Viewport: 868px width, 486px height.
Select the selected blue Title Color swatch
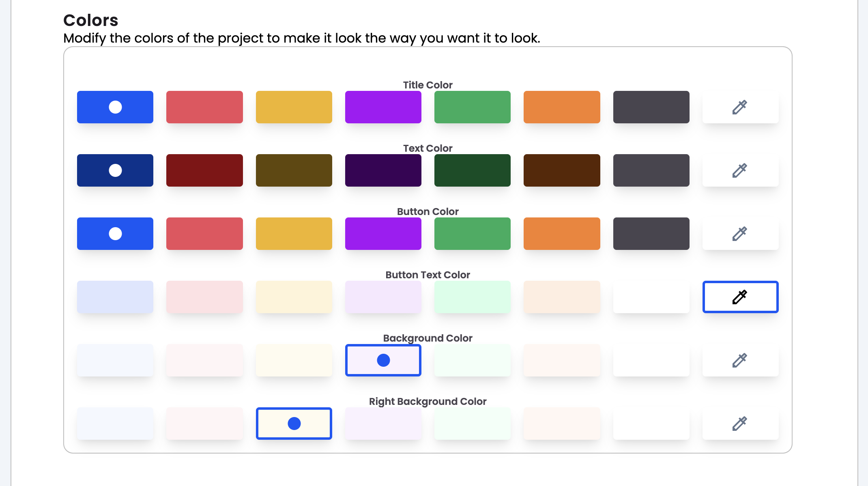coord(115,107)
